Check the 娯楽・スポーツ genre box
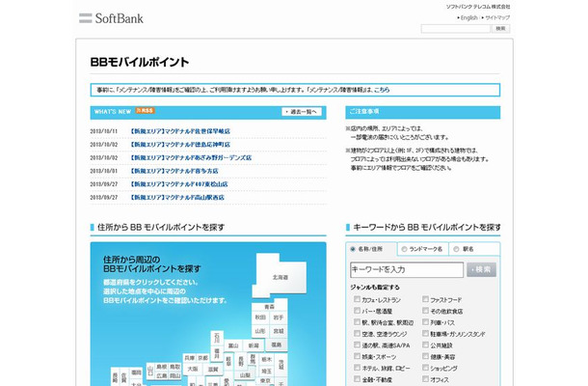This screenshot has width=588, height=386. [x=357, y=356]
